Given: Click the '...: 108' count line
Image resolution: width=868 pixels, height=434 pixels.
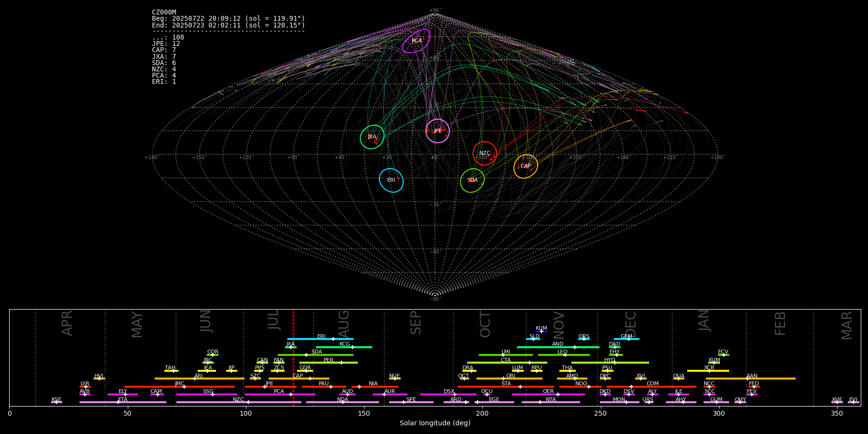Looking at the screenshot, I should pos(168,38).
